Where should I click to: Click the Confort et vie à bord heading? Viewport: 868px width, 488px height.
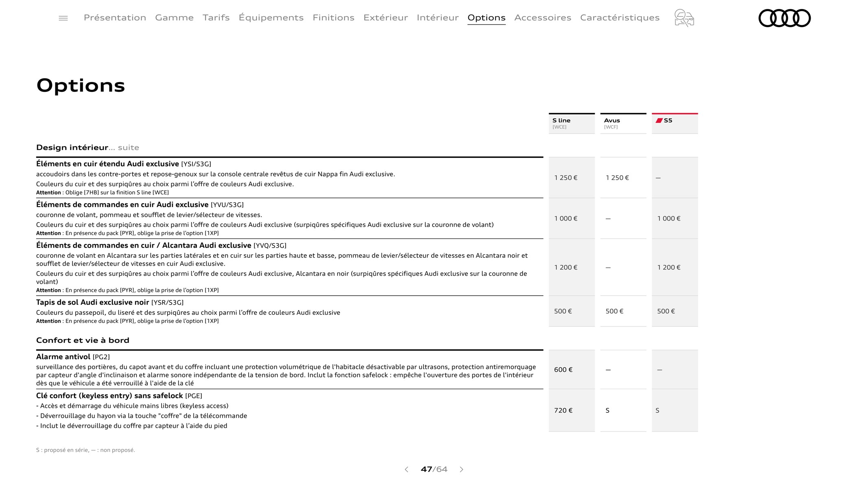(83, 340)
